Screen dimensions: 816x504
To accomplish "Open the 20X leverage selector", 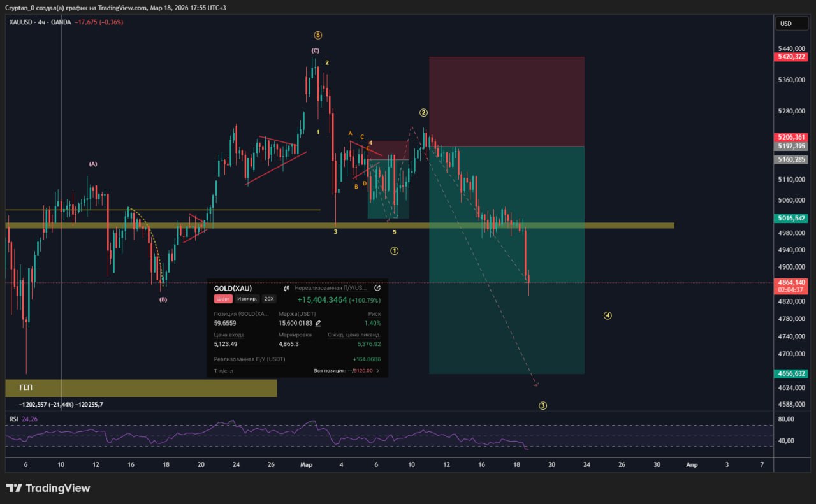I will click(x=269, y=299).
